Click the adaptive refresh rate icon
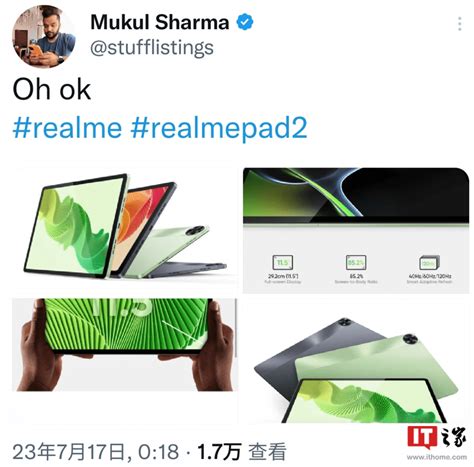 pos(430,263)
